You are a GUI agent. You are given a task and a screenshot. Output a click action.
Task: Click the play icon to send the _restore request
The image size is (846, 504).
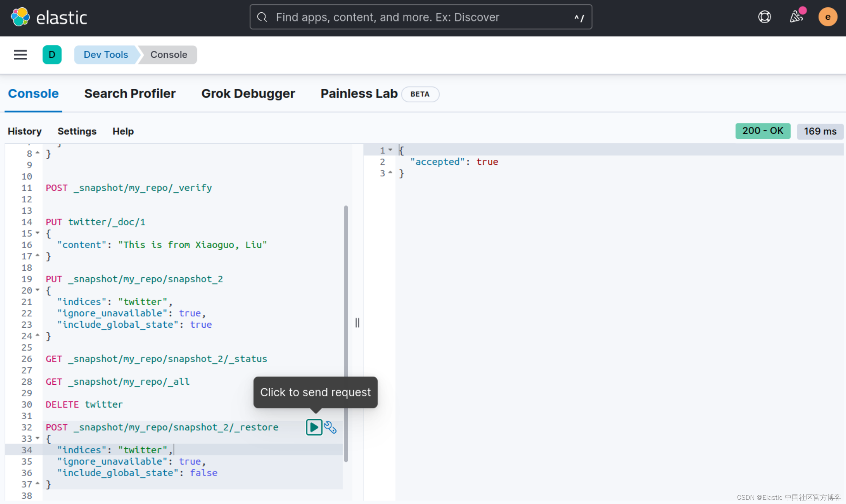[314, 427]
